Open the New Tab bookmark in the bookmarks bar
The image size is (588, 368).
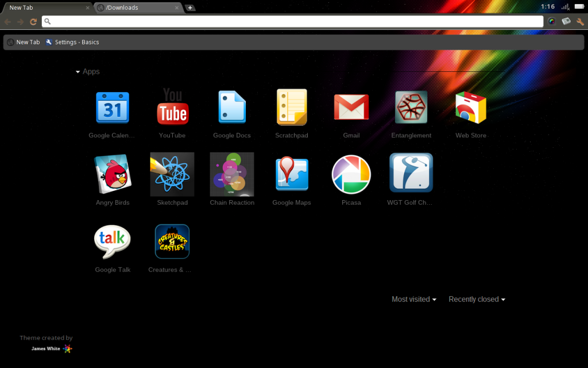point(24,42)
